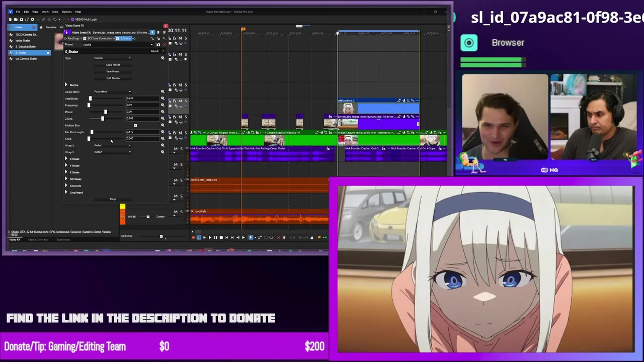Expand the Channels section
This screenshot has height=362, width=644.
(x=66, y=186)
